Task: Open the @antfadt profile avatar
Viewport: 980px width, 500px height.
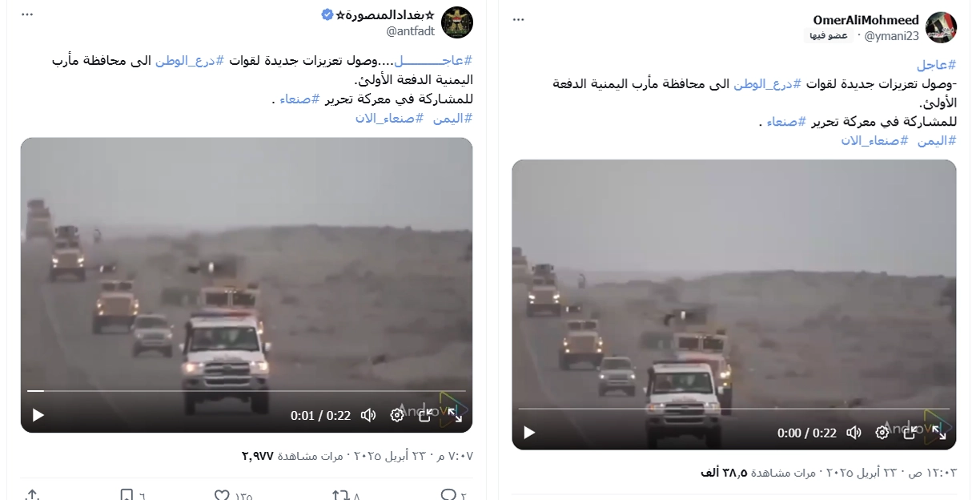Action: (x=457, y=22)
